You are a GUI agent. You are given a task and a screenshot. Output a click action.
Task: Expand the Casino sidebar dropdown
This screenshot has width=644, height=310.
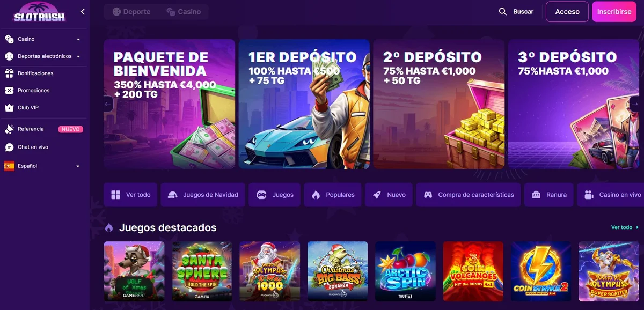tap(78, 39)
